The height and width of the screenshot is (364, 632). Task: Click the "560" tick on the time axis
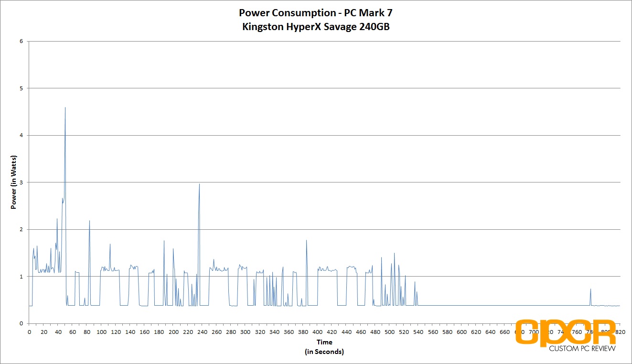click(x=433, y=332)
